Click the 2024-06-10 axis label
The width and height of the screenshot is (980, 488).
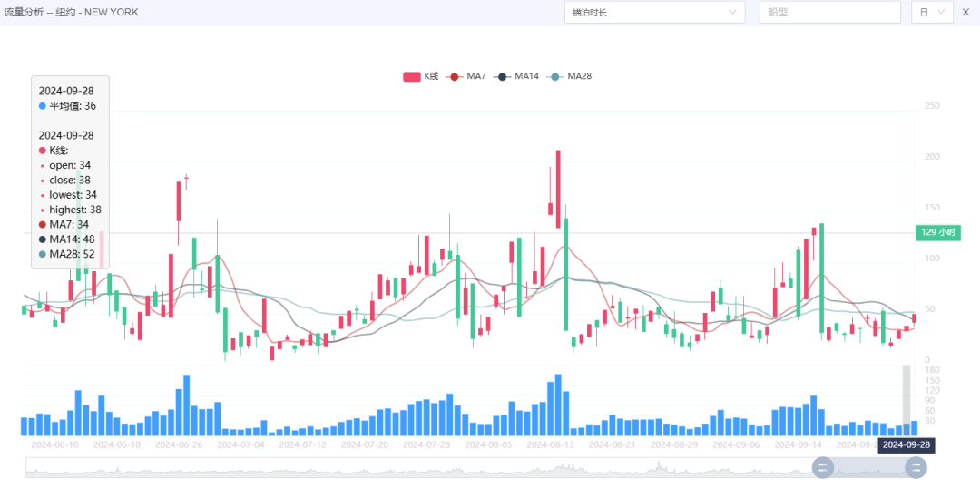[55, 444]
